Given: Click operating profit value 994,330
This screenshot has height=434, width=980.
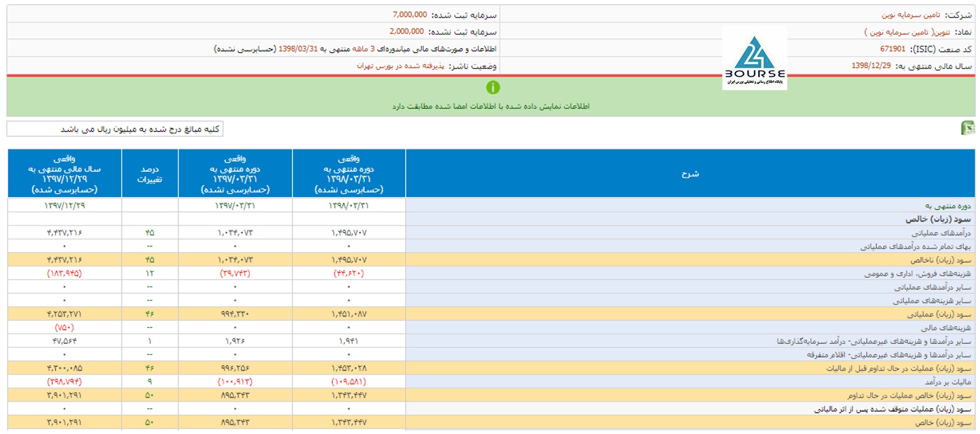Looking at the screenshot, I should 235,314.
